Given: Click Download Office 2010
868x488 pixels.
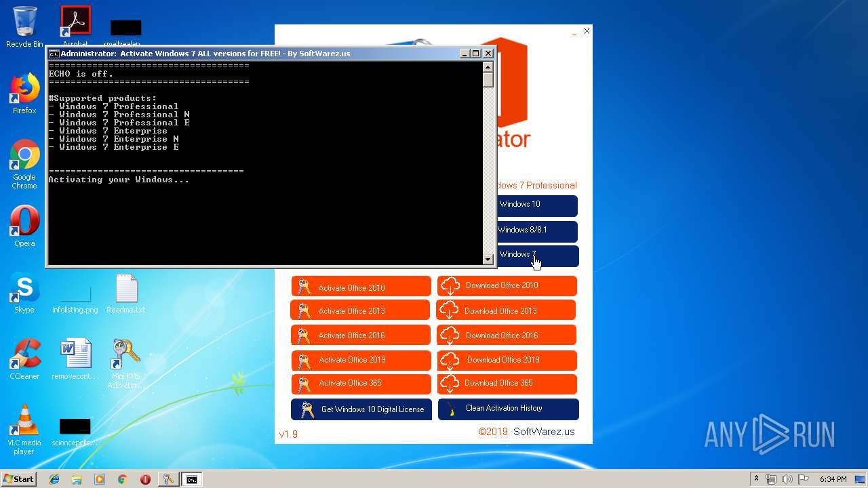Looking at the screenshot, I should [507, 285].
